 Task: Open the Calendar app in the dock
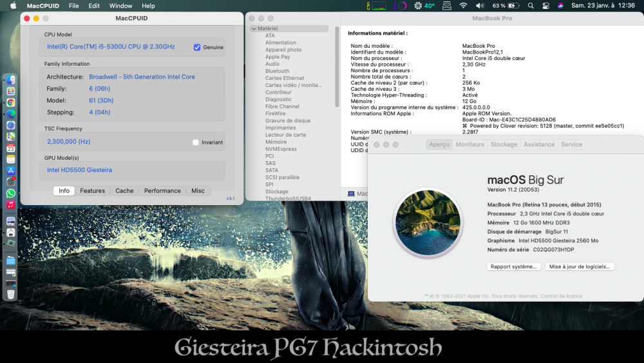click(11, 148)
